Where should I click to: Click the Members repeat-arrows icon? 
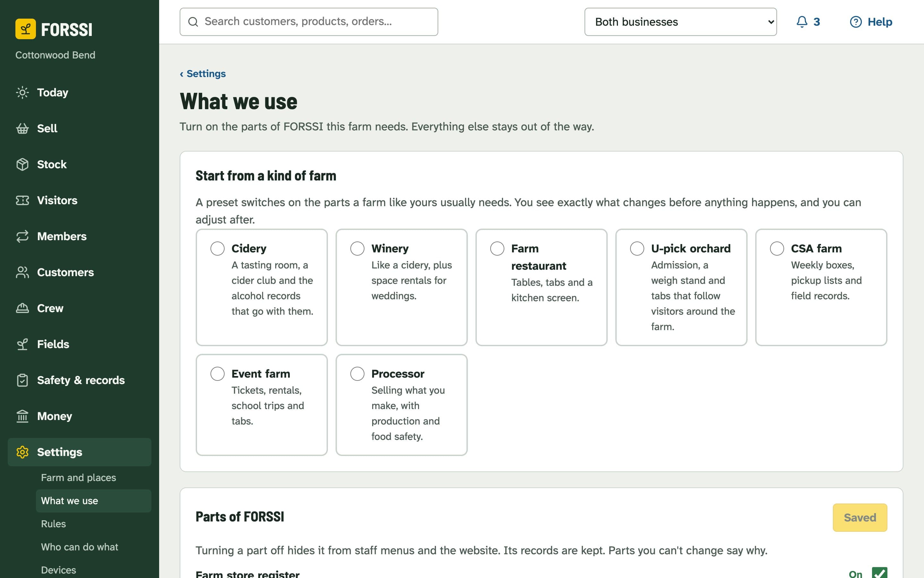pos(22,236)
